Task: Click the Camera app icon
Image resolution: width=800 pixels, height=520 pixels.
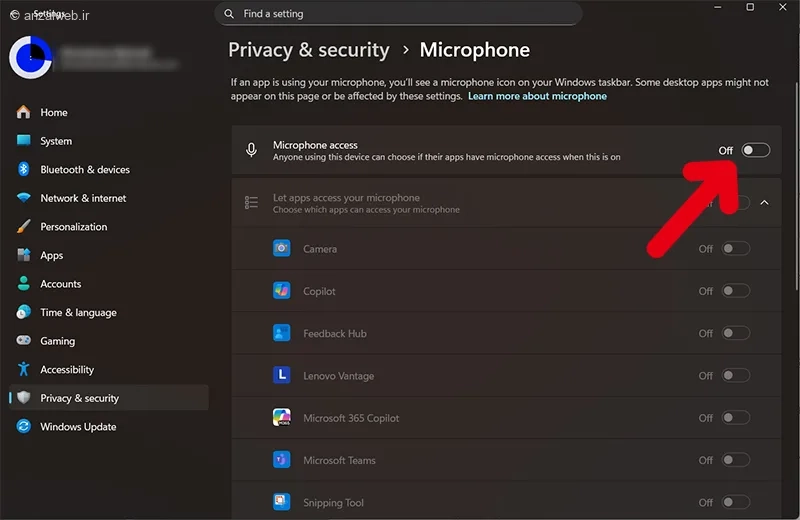Action: pos(281,249)
